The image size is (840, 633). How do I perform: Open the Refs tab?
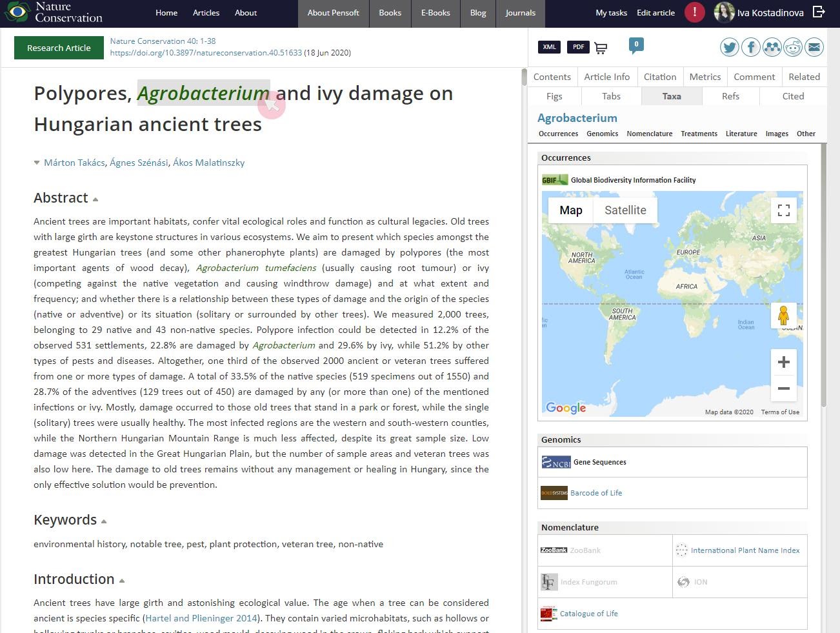point(730,96)
